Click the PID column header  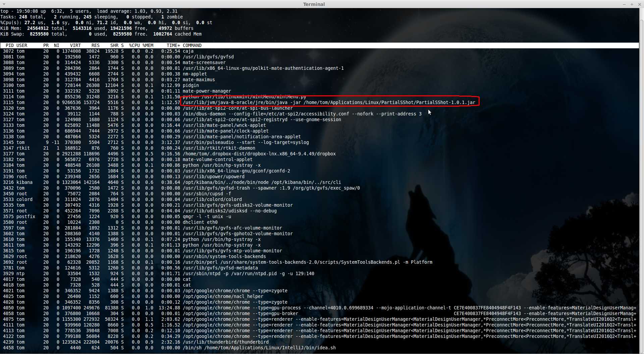9,45
